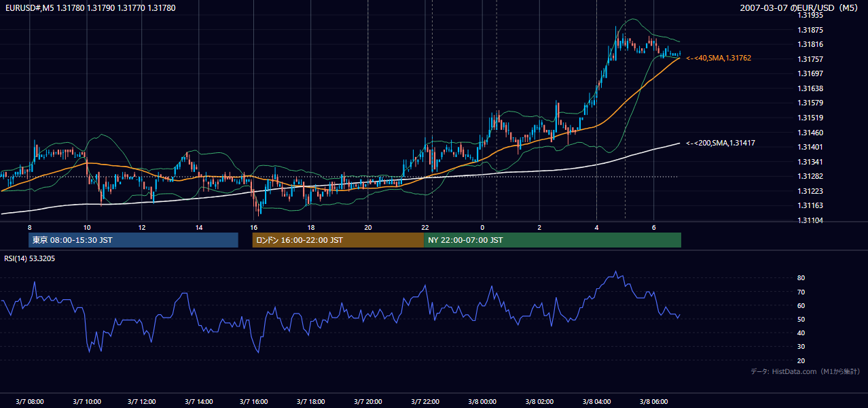Click price axis value 1.31757
This screenshot has width=868, height=408.
[811, 59]
